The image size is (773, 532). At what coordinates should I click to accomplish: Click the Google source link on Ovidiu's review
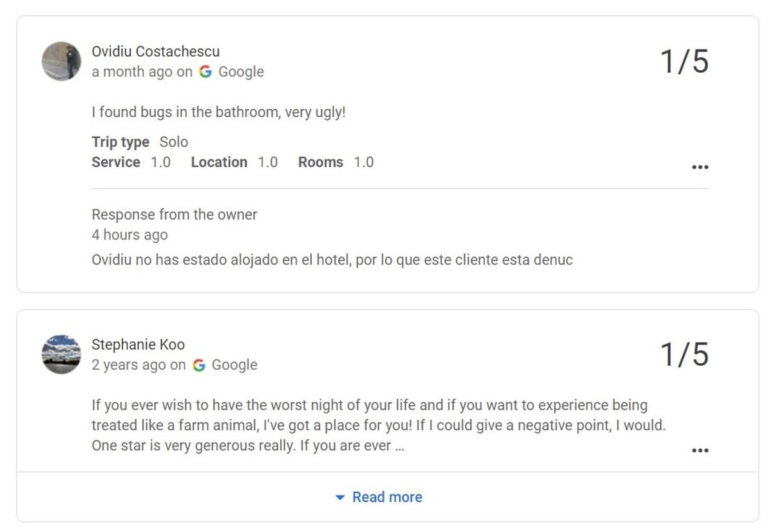[x=241, y=72]
